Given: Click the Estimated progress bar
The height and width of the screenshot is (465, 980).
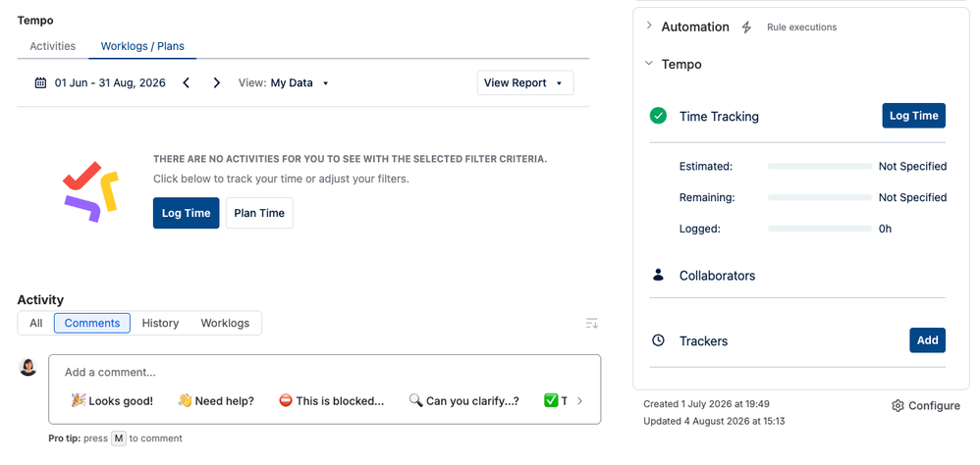Looking at the screenshot, I should (x=819, y=167).
